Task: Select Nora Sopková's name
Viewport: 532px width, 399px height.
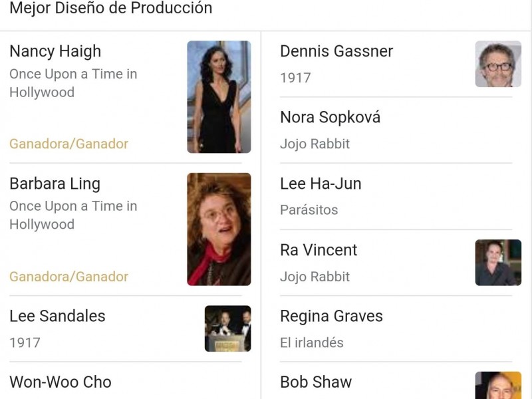Action: pyautogui.click(x=330, y=118)
